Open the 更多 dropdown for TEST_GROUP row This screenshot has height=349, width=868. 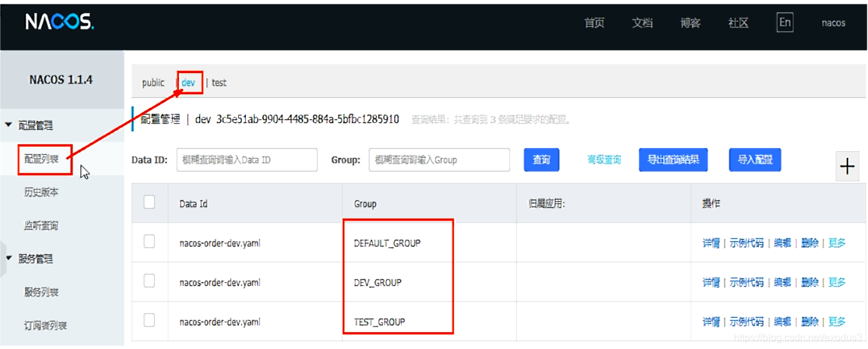[x=837, y=322]
